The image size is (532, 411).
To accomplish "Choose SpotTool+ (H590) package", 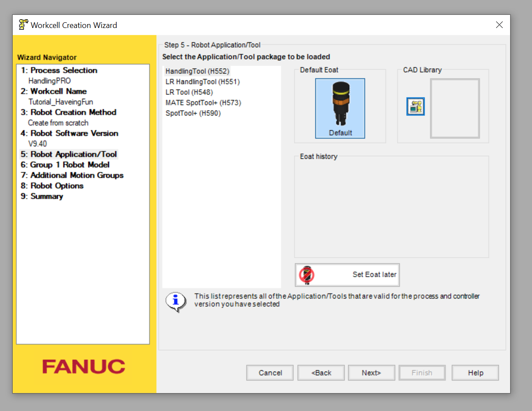I will point(193,113).
